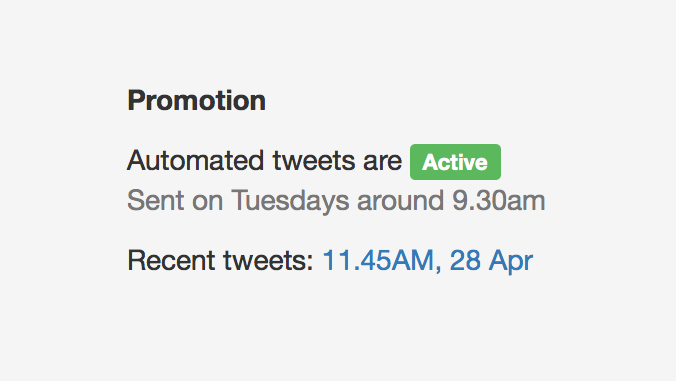This screenshot has height=381, width=676.
Task: Click the 'Sent on Tuesdays around 9.30am' schedule text
Action: click(x=336, y=201)
